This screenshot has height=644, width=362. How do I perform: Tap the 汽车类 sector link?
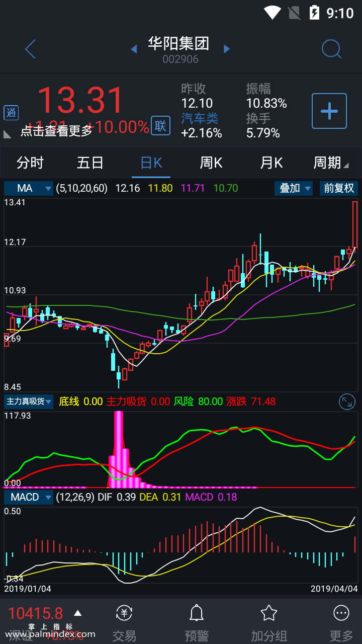[200, 119]
